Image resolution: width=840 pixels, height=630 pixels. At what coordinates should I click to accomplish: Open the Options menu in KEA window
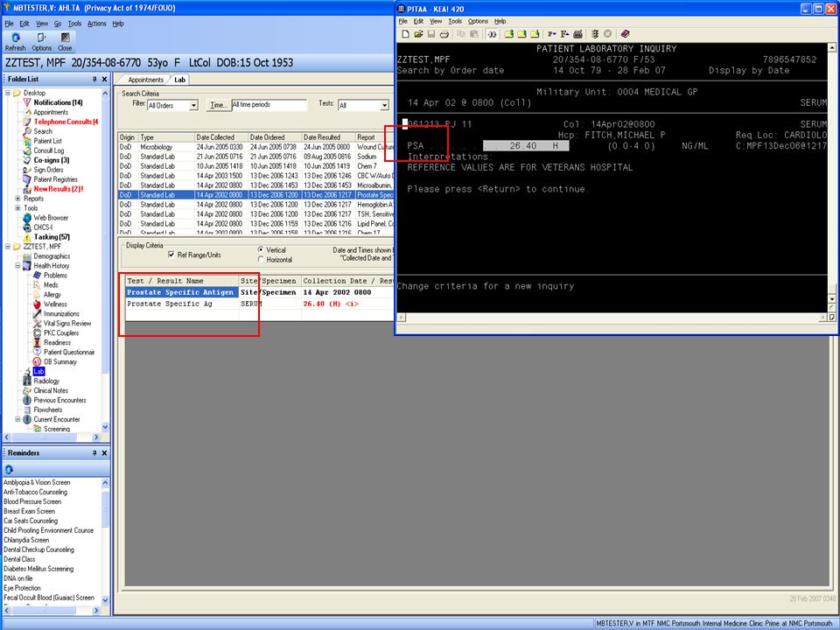coord(478,21)
